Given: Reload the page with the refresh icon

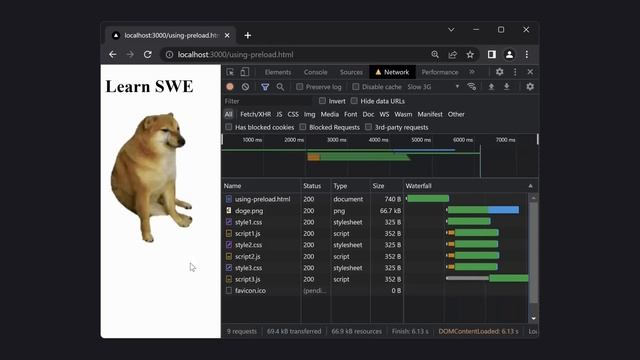Looking at the screenshot, I should tap(148, 54).
